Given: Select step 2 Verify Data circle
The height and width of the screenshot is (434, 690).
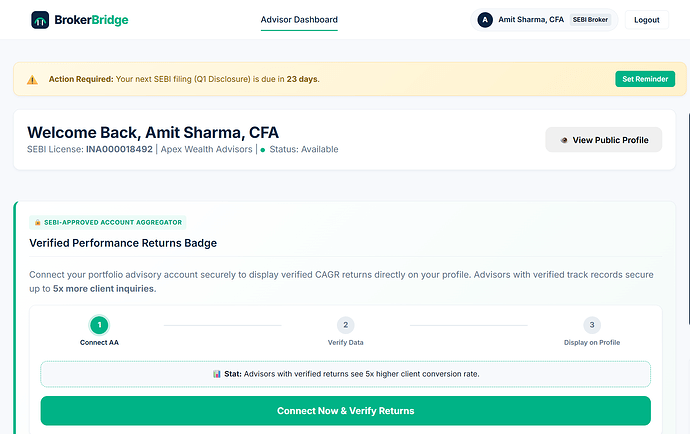Looking at the screenshot, I should click(345, 325).
